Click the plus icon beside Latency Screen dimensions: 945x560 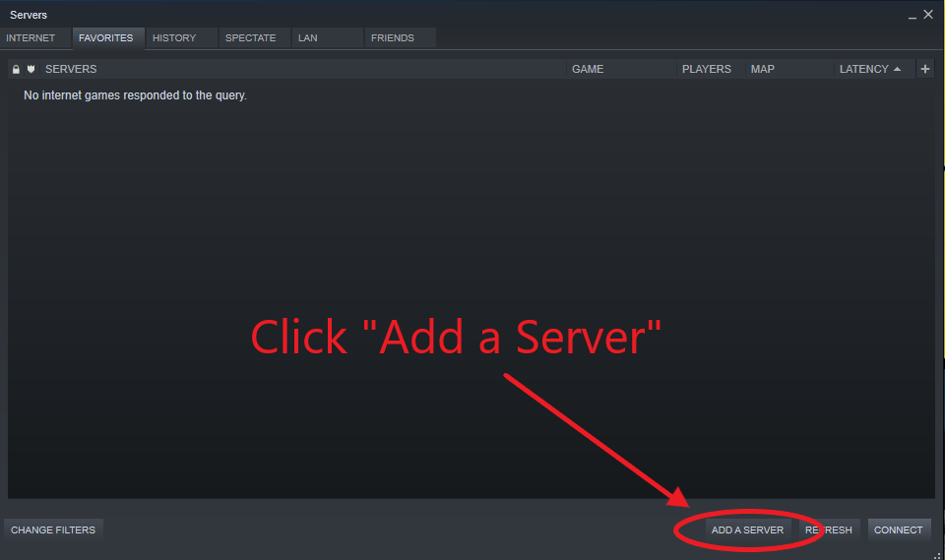point(925,69)
